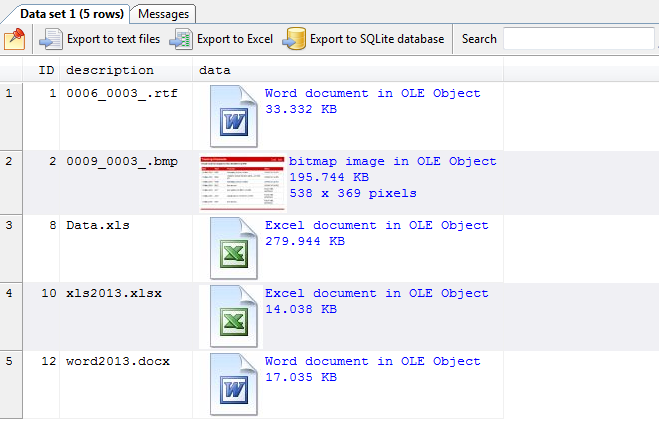The image size is (659, 430).
Task: Click the pin icon in the toolbar
Action: pyautogui.click(x=14, y=39)
